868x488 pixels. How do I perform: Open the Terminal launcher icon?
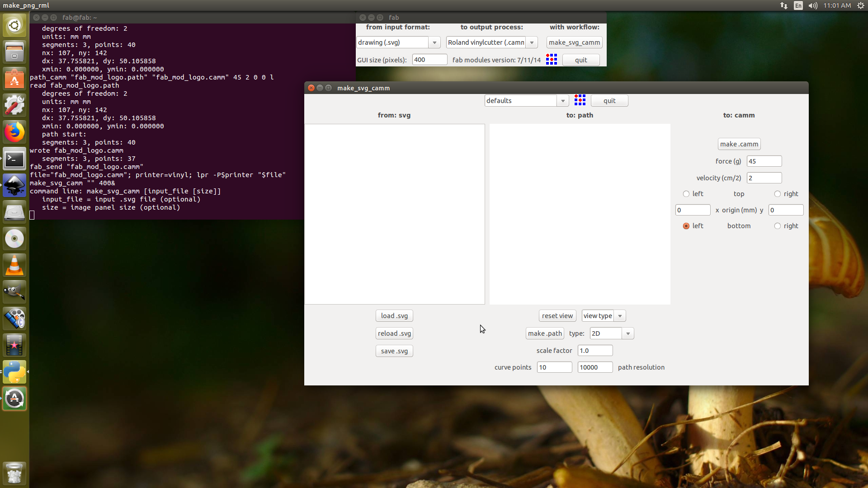tap(14, 159)
